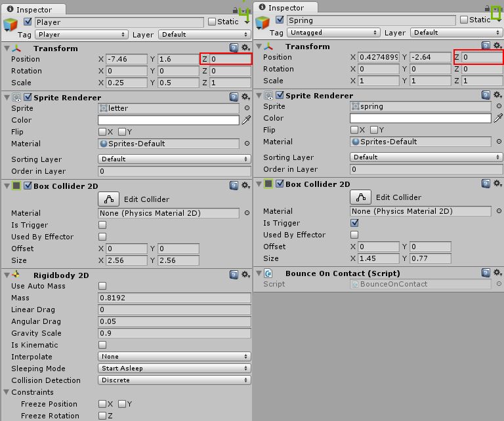Open Rigidbody 2D gear settings menu
The image size is (504, 421).
[x=245, y=275]
